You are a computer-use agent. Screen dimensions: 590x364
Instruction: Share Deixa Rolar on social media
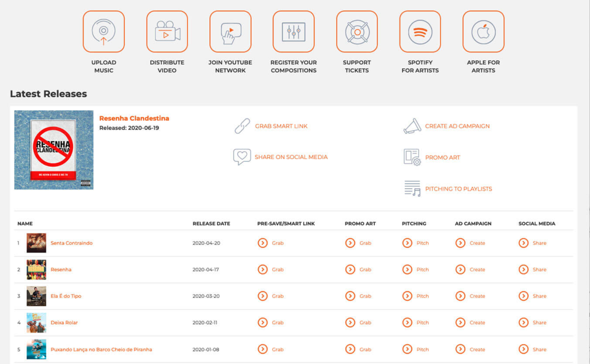532,322
